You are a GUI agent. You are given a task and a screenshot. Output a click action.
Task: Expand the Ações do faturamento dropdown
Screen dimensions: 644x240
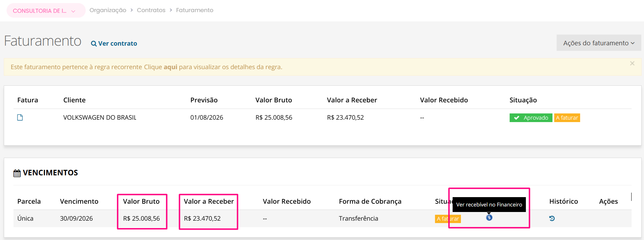coord(599,43)
